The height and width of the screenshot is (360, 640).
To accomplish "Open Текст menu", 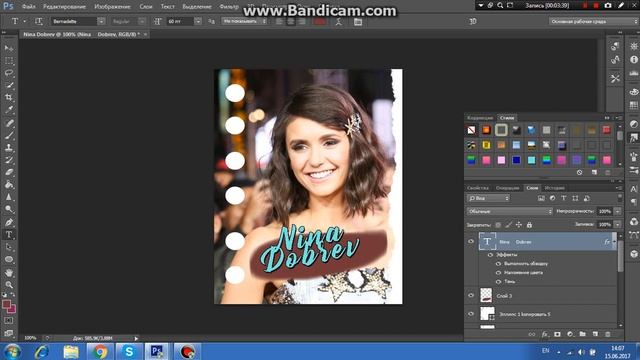I will click(167, 7).
